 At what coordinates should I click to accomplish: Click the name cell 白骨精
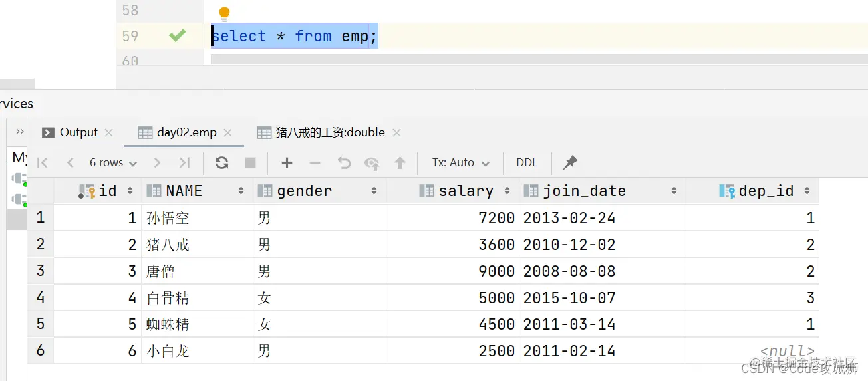198,297
